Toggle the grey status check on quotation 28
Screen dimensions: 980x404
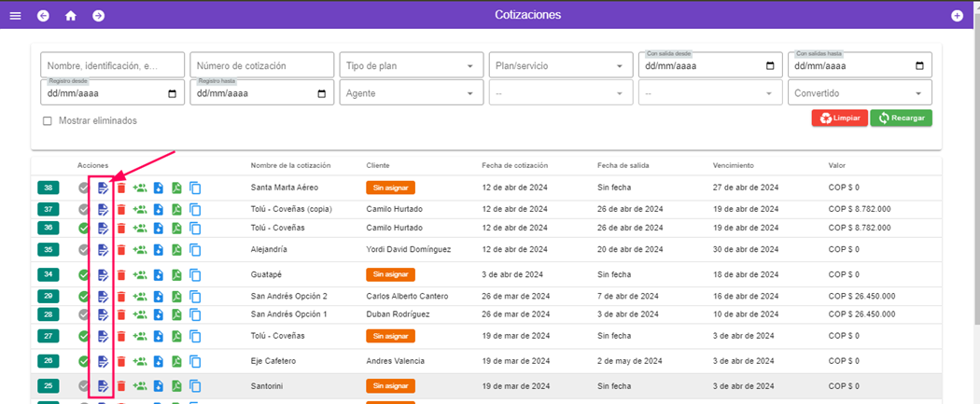pos(84,314)
